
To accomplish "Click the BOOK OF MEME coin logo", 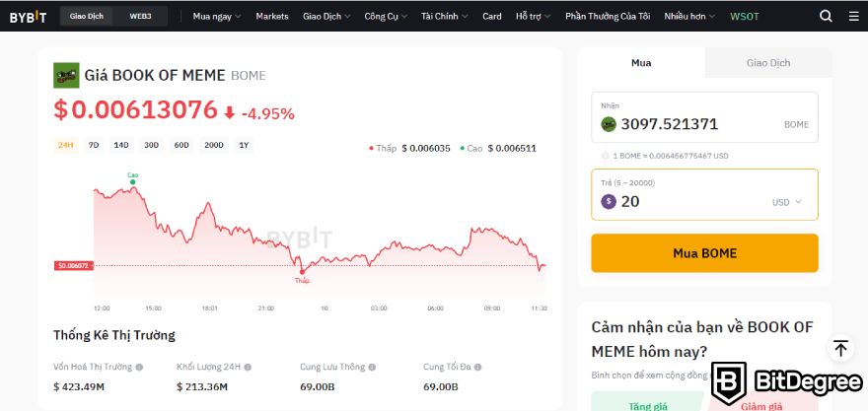I will 66,75.
